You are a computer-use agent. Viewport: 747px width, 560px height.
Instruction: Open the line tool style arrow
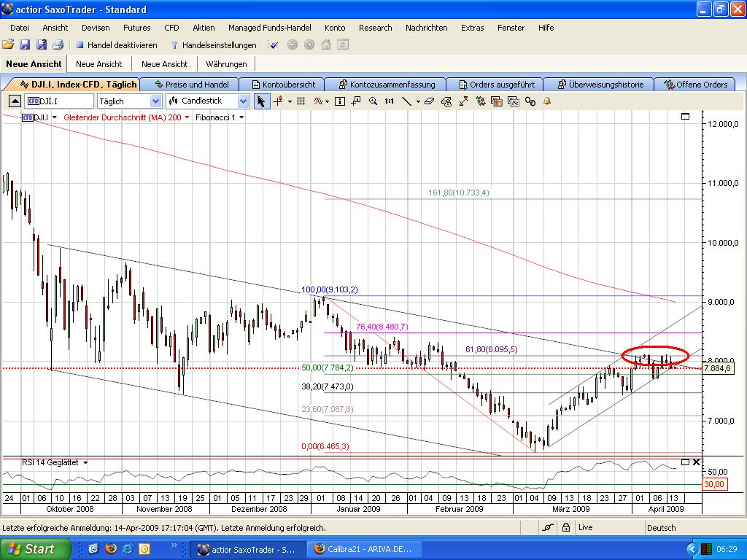click(417, 101)
